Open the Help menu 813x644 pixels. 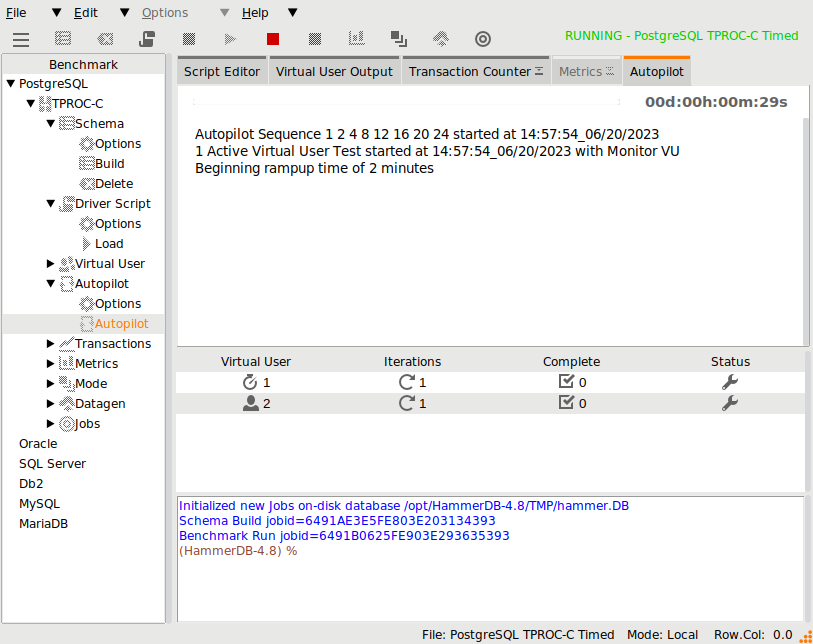[x=255, y=12]
